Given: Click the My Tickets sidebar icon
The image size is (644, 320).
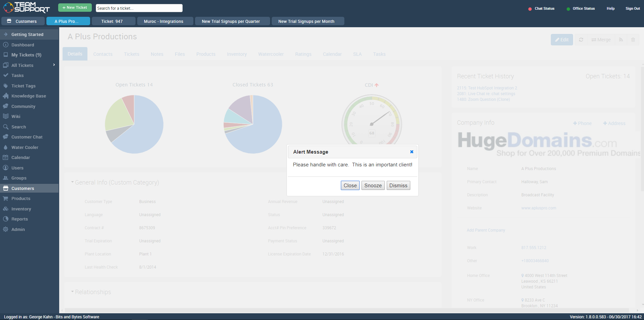Looking at the screenshot, I should 6,55.
